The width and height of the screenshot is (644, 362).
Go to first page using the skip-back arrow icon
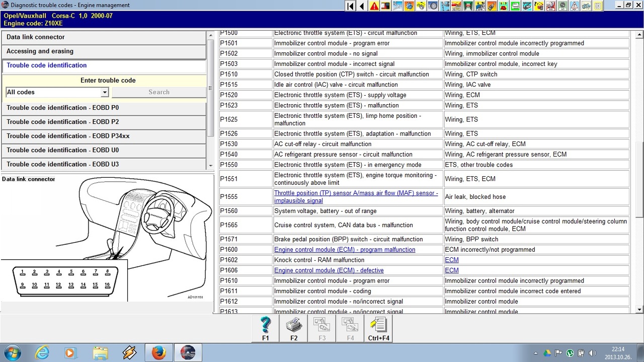click(x=350, y=6)
